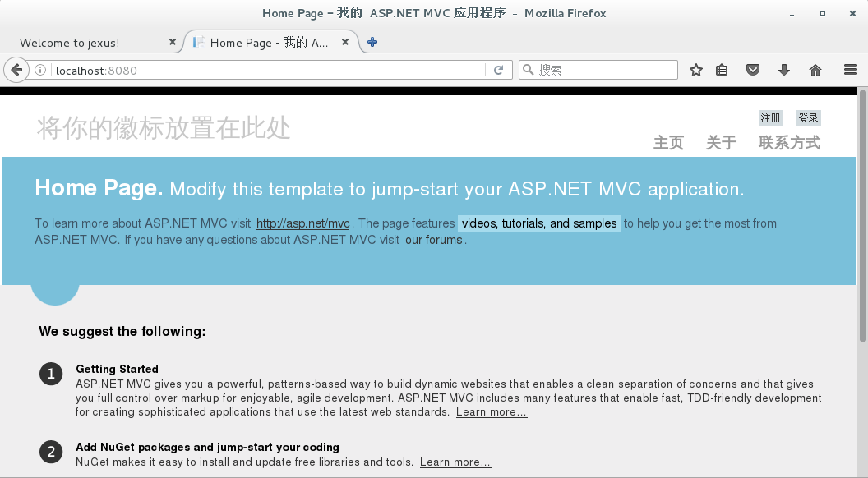Minimize the Firefox window
Screen dimensions: 868x478
pos(792,14)
